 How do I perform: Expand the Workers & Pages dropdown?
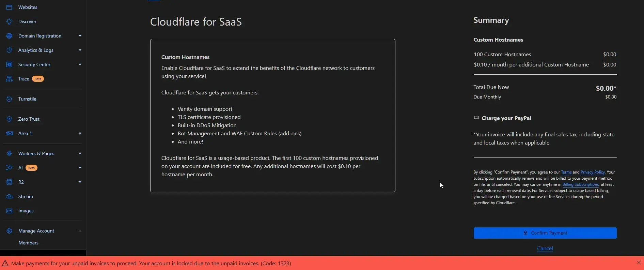[x=80, y=153]
